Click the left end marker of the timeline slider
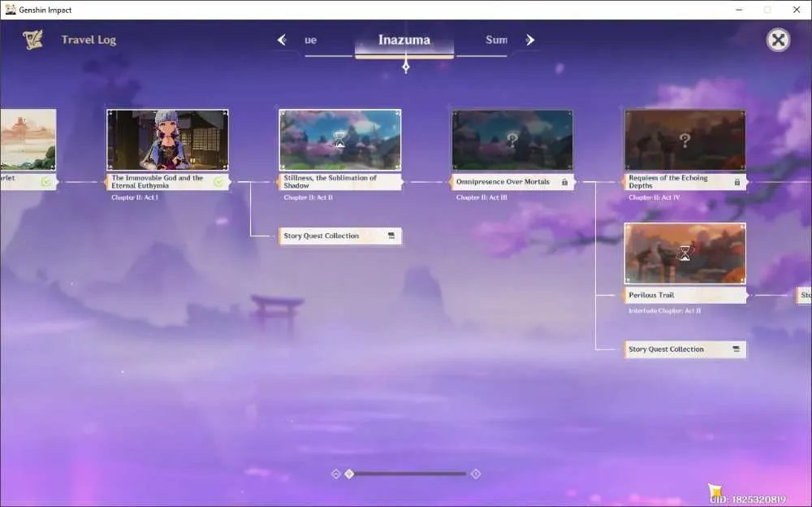812x507 pixels. [335, 474]
